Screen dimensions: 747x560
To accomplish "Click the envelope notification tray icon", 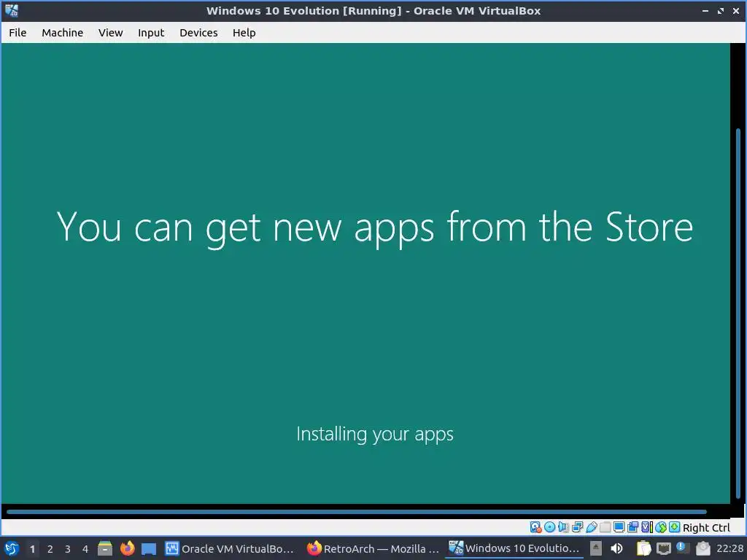I will tap(703, 548).
